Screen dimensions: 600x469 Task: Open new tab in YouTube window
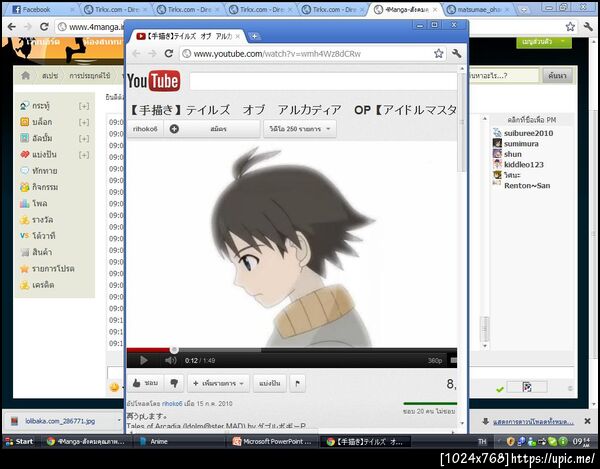tap(254, 36)
